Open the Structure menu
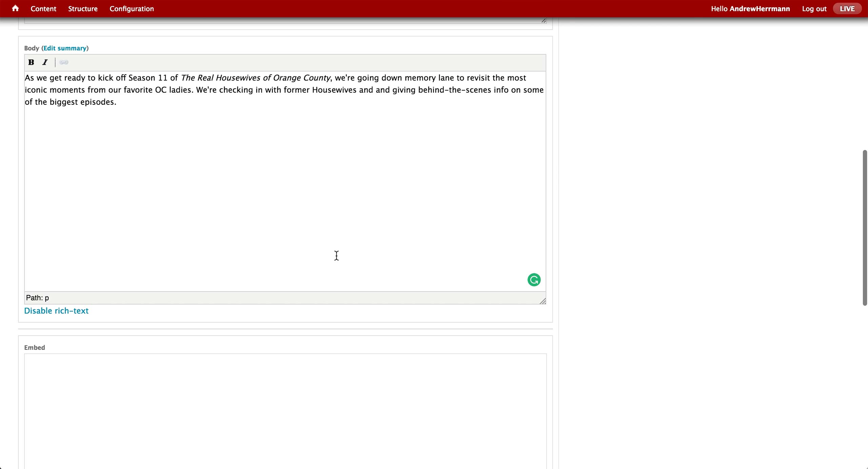Viewport: 868px width, 469px height. pyautogui.click(x=83, y=9)
